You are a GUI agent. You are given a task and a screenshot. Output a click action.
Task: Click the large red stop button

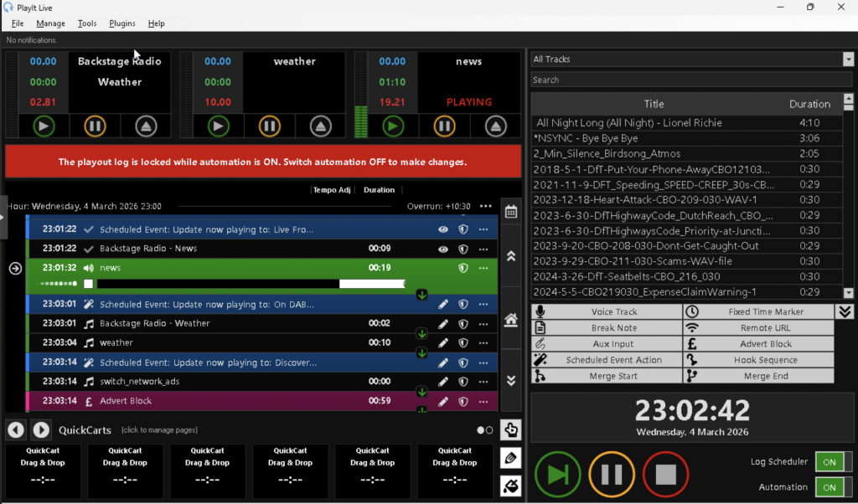tap(665, 475)
